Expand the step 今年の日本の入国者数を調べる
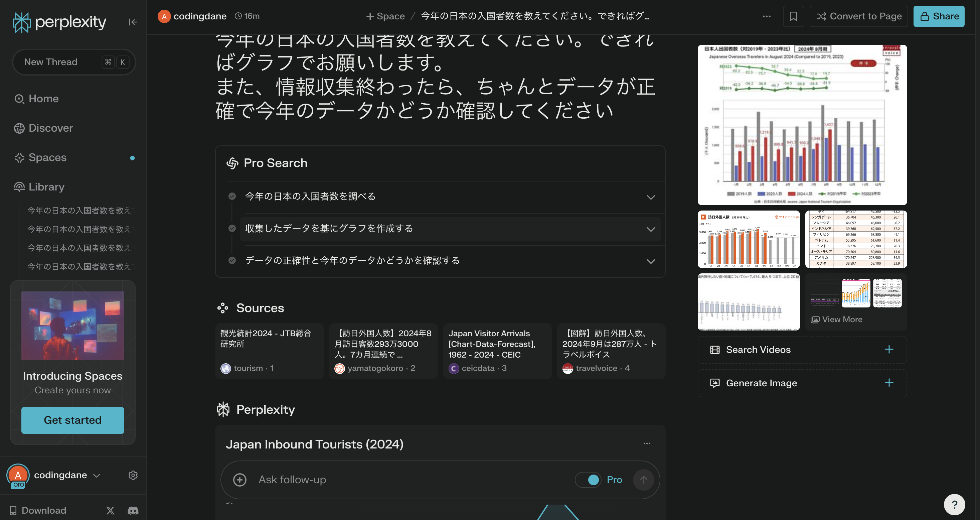 (651, 197)
